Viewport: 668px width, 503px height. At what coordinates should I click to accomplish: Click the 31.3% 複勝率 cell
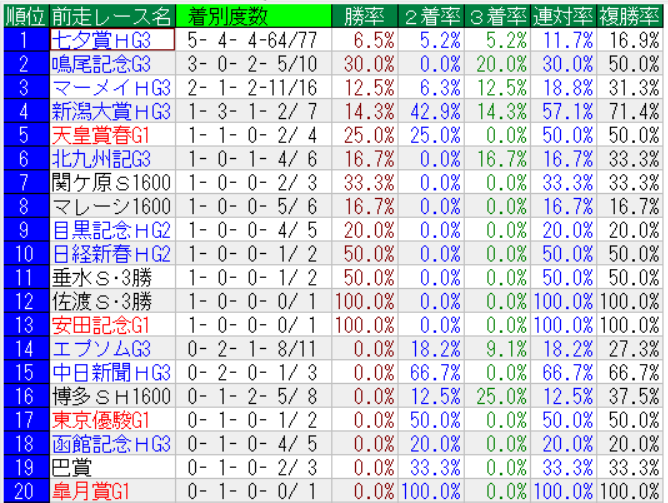point(630,87)
